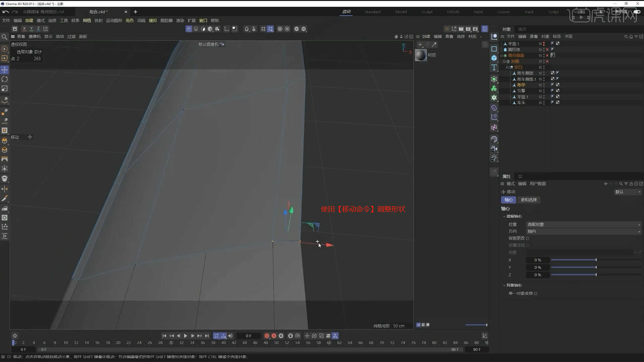Screen dimensions: 644x362
Task: Click the subdivision generator green icon in palette
Action: coord(494,79)
